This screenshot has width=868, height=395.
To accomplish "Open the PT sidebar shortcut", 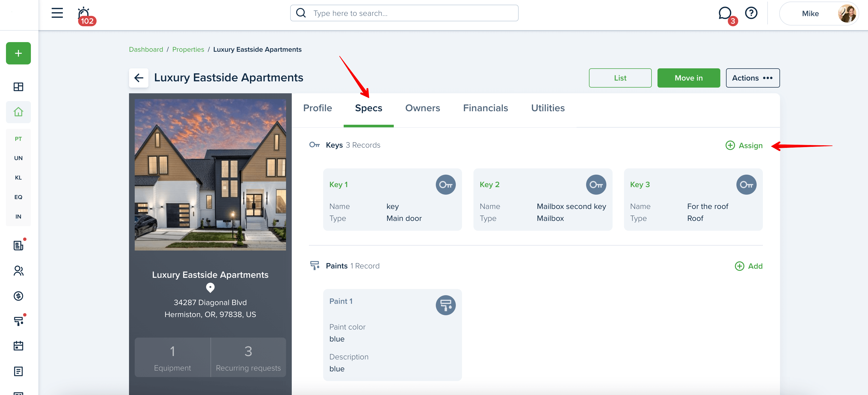I will tap(18, 139).
